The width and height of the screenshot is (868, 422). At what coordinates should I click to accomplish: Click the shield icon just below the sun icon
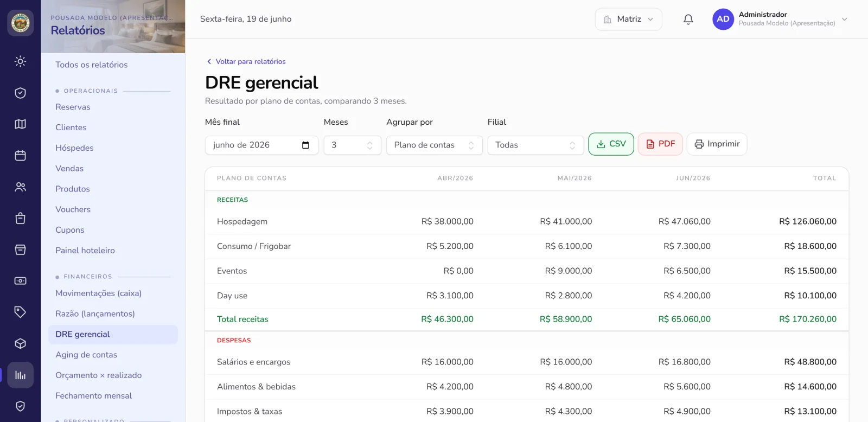click(x=21, y=93)
